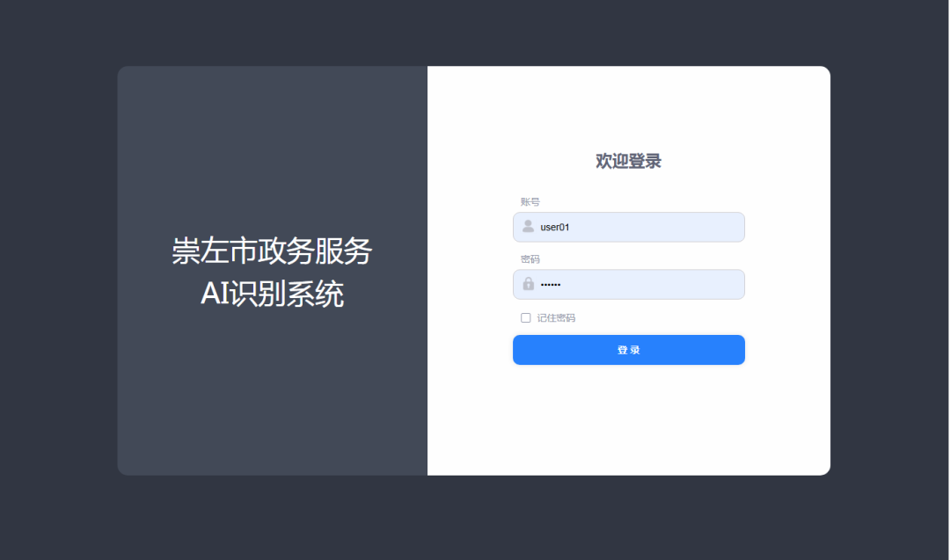The image size is (950, 560).
Task: Click blank white area below 登录 button
Action: click(628, 418)
